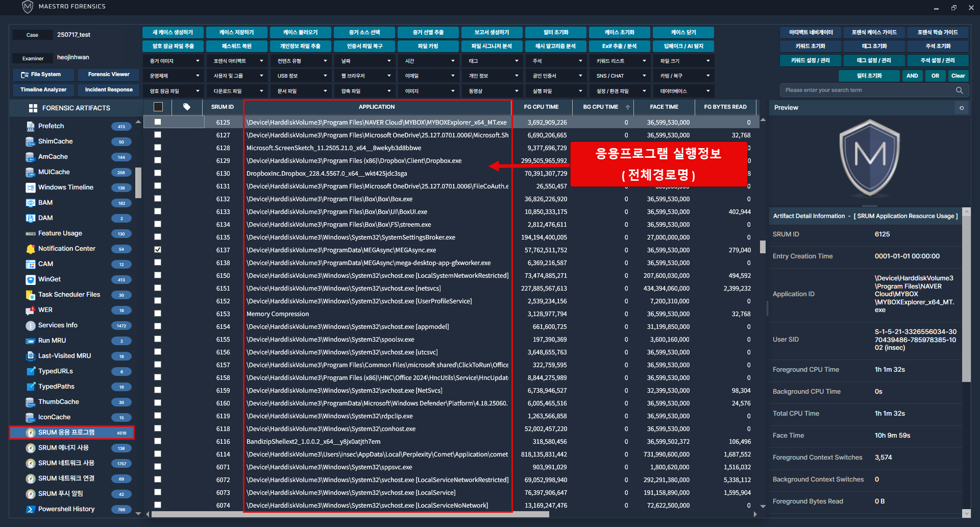Tick the checkbox for SRUM ID 6129
Viewport: 980px width, 527px height.
point(158,160)
